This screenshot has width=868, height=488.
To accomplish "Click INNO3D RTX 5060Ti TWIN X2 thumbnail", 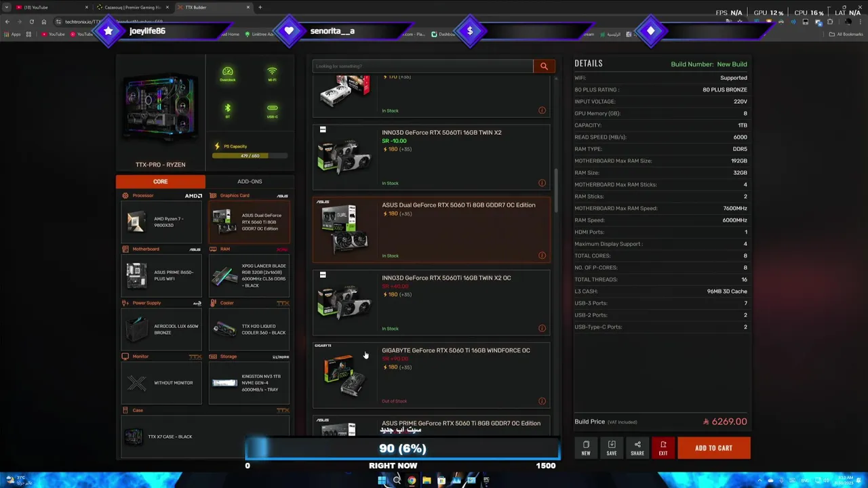I will (344, 157).
